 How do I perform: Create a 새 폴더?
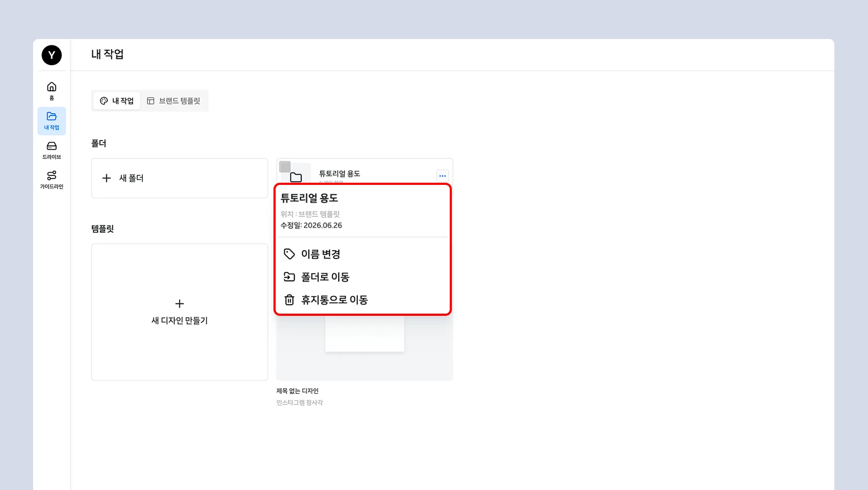click(179, 178)
